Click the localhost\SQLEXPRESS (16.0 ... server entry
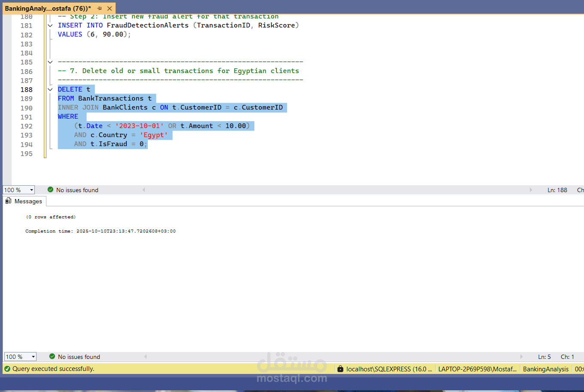The width and height of the screenshot is (584, 392). point(389,369)
